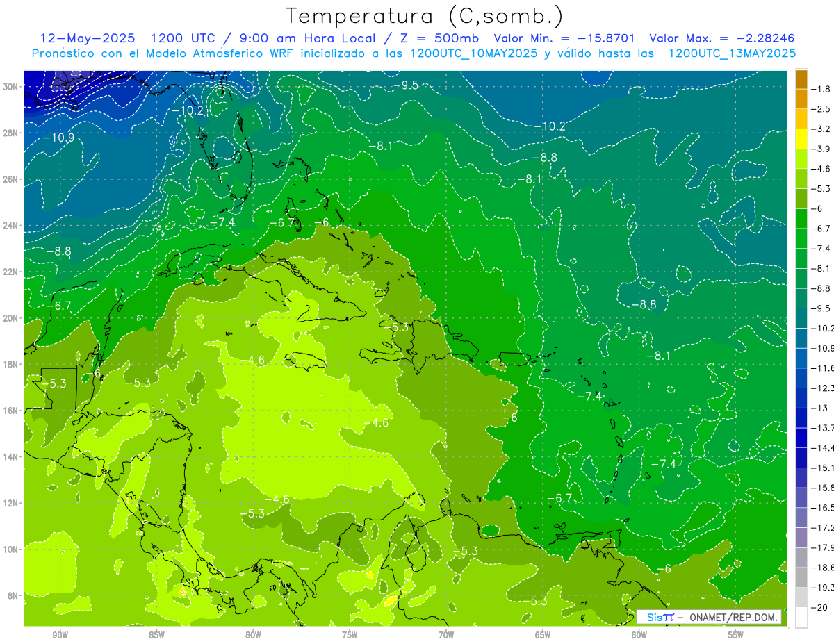
Task: Click the 60W longitude axis label
Action: [639, 635]
